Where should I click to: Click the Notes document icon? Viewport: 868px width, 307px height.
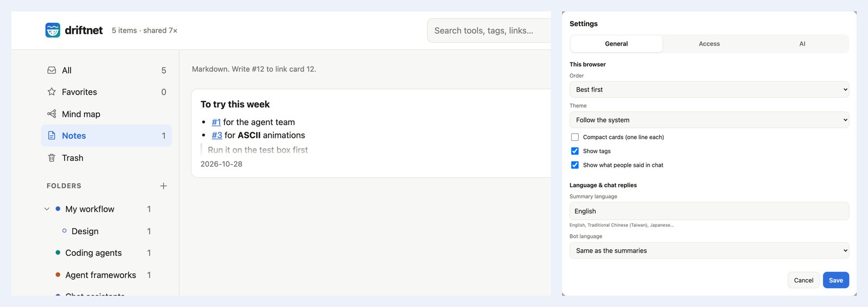(52, 136)
